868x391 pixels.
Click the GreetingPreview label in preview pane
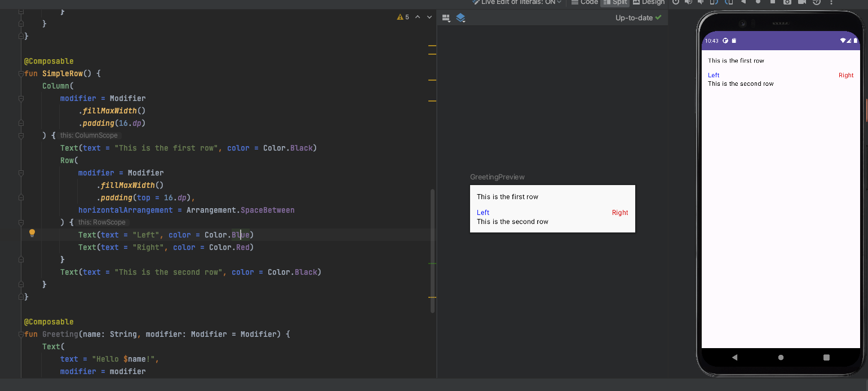point(497,177)
